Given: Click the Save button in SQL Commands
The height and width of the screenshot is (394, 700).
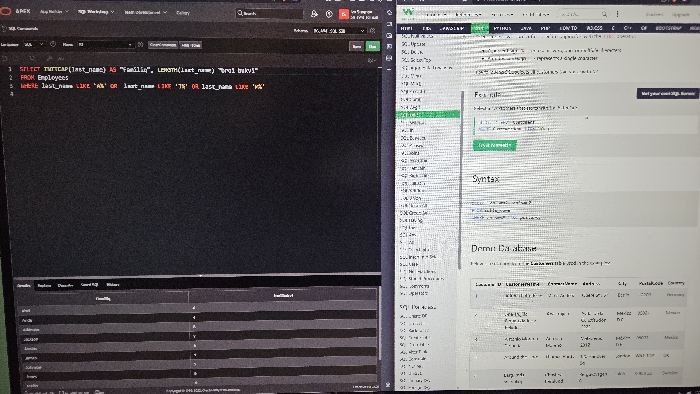Looking at the screenshot, I should (356, 46).
